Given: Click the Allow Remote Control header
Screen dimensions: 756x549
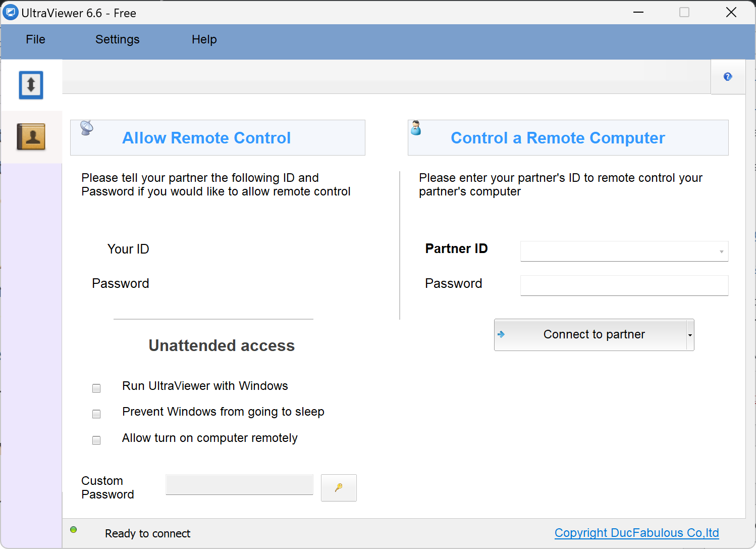Looking at the screenshot, I should click(218, 137).
